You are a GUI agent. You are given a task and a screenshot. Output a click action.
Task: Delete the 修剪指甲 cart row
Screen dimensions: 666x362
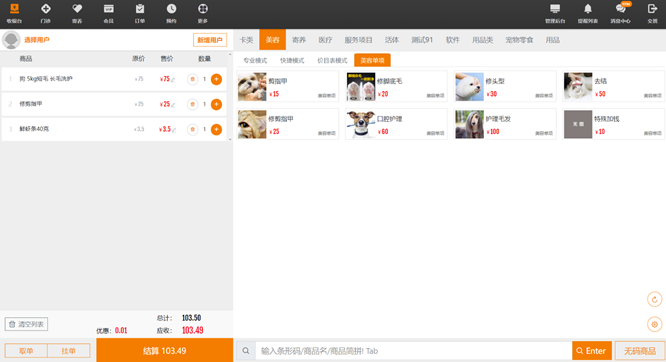(192, 104)
